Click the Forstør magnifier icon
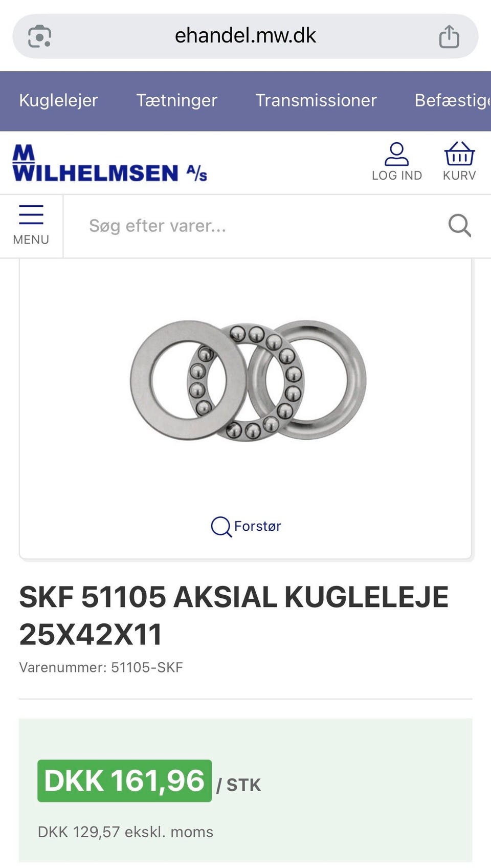491x868 pixels. 221,527
